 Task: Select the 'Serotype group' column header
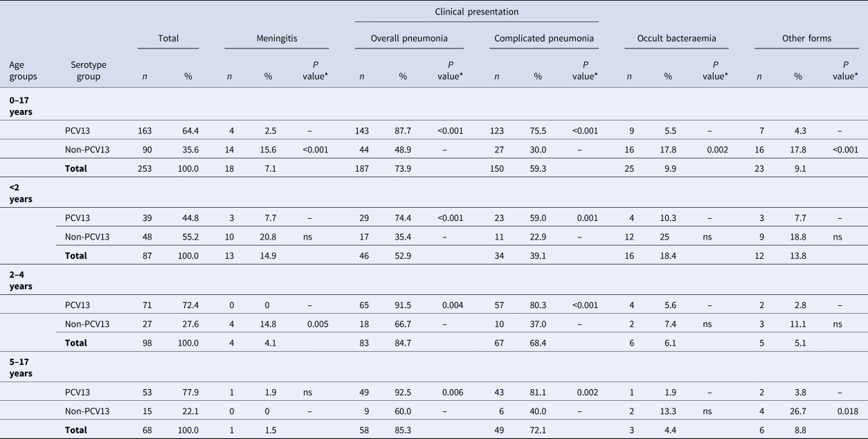pos(89,71)
